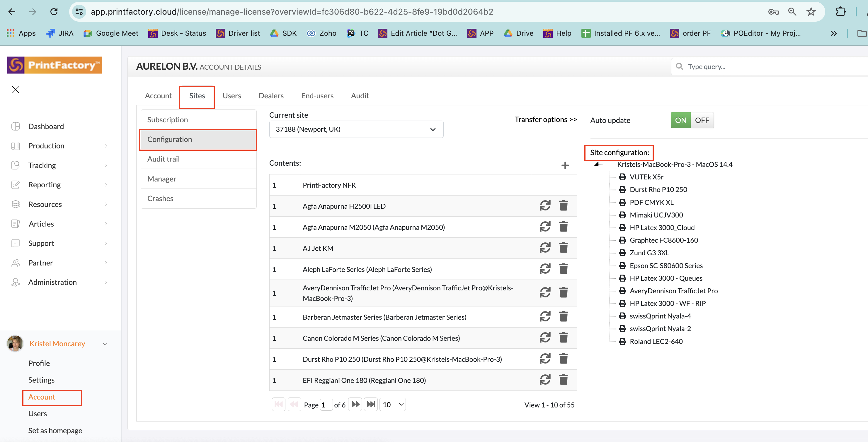Click the browser reload button
868x442 pixels.
(x=54, y=12)
